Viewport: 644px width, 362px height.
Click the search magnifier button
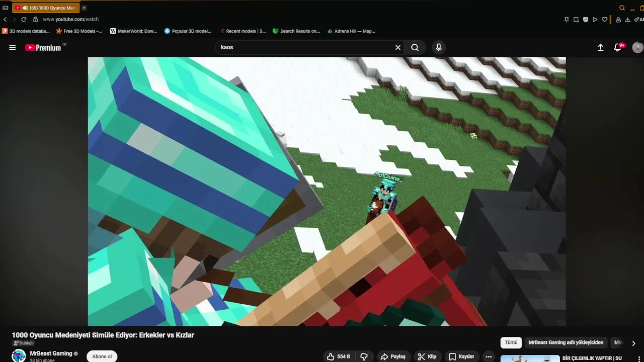pyautogui.click(x=415, y=47)
